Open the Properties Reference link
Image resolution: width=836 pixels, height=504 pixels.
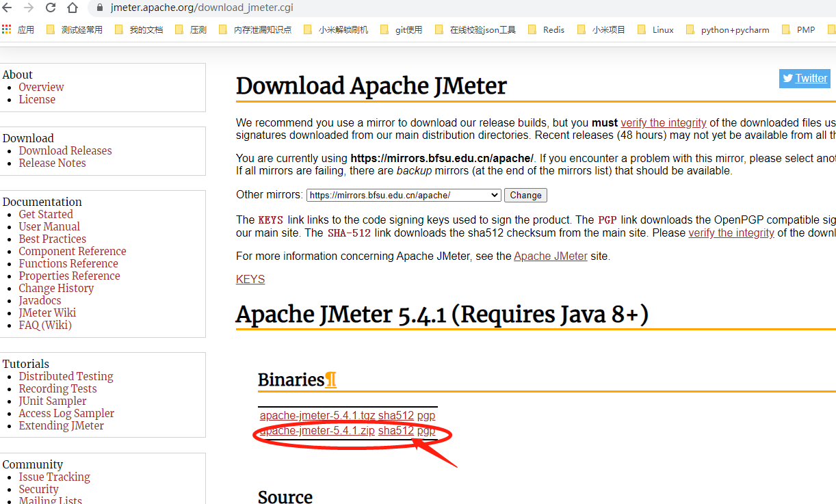pos(69,276)
